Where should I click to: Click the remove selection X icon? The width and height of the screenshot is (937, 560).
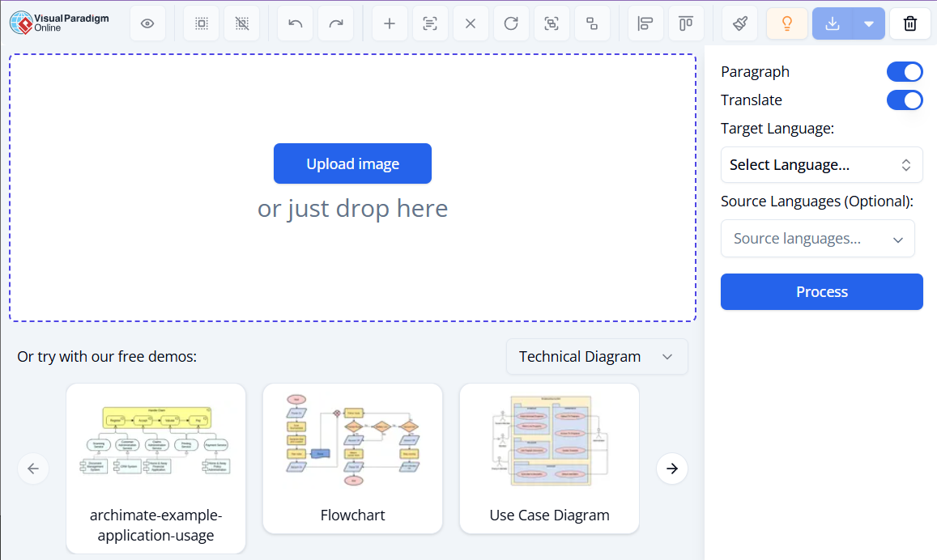(471, 23)
